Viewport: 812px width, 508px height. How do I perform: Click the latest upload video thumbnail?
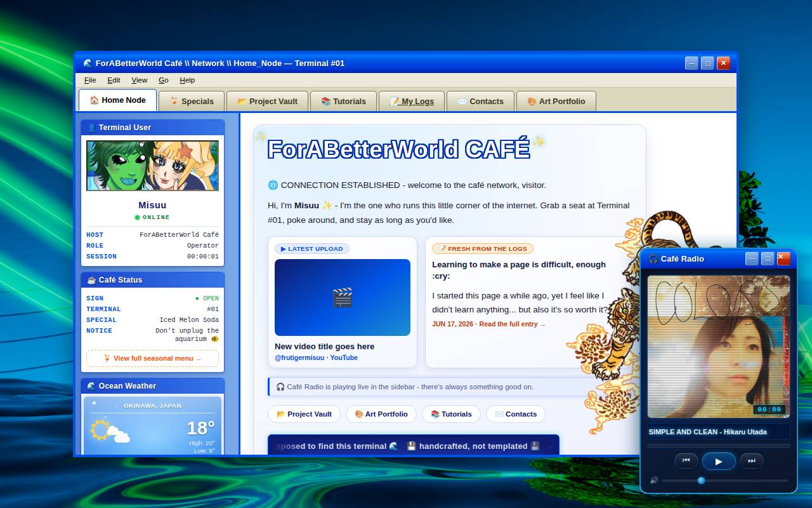pos(343,297)
